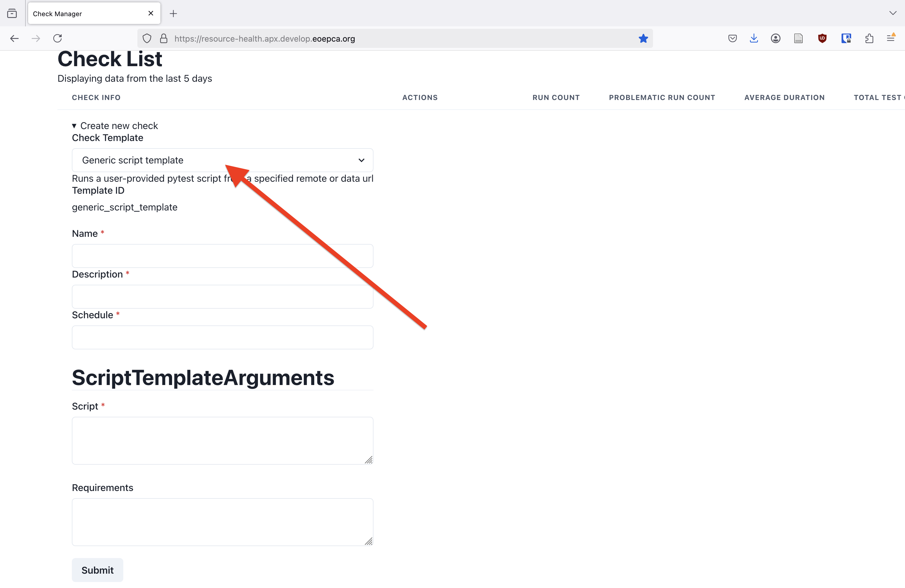
Task: Click the site lock padlock icon
Action: click(x=163, y=38)
